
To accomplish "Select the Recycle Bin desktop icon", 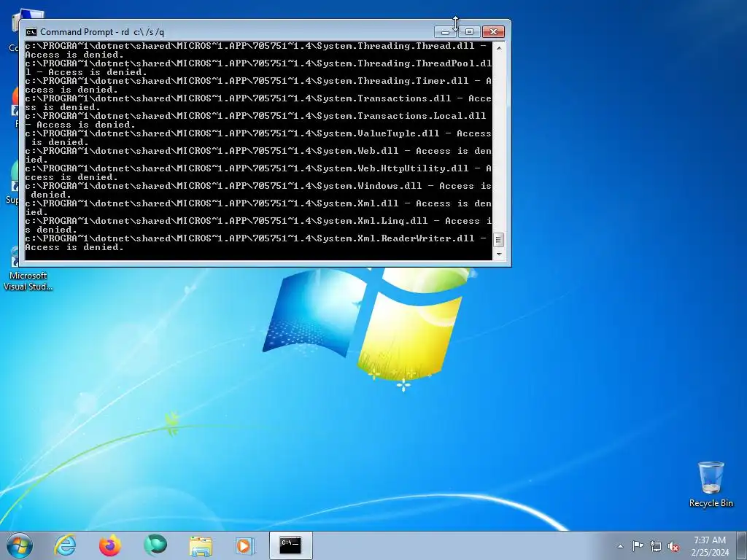I will 711,484.
